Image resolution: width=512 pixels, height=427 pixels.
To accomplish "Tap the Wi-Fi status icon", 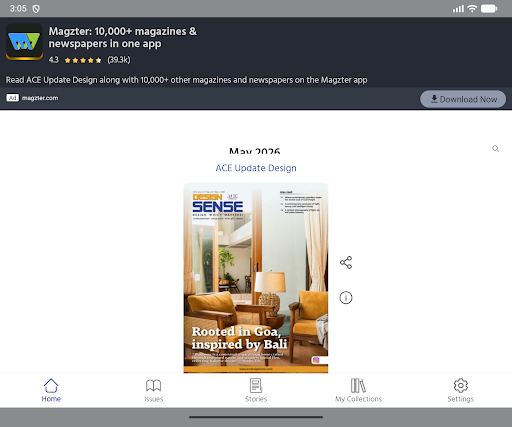I will click(472, 8).
